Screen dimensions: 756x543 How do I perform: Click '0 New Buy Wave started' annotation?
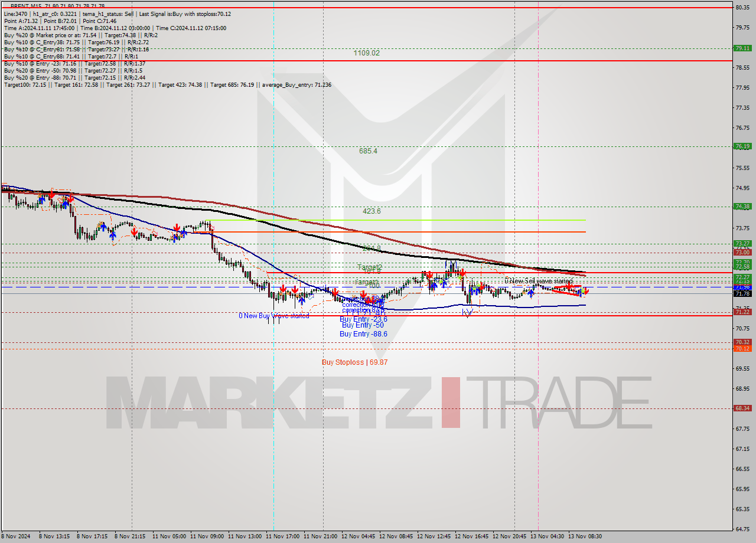(x=273, y=316)
